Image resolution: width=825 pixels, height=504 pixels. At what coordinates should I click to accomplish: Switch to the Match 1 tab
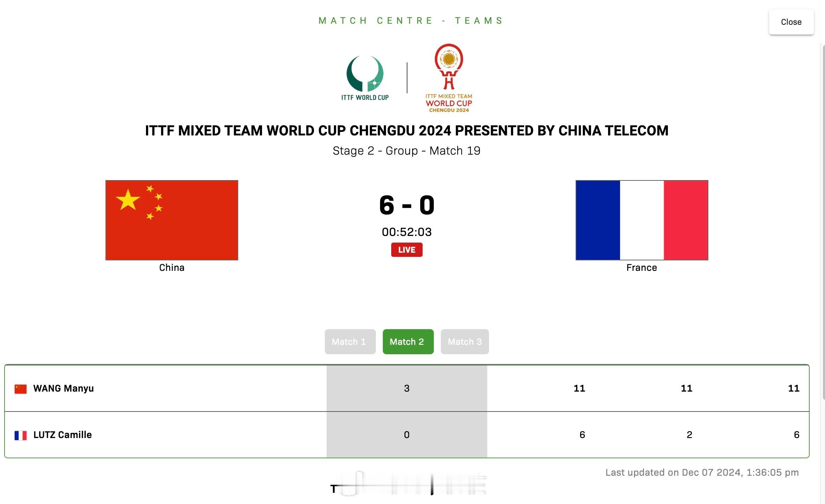point(350,342)
